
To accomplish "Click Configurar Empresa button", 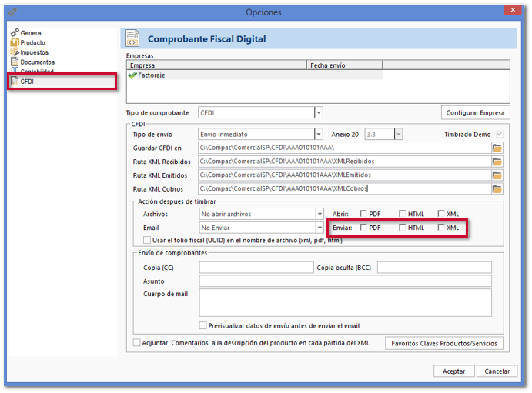I will 475,113.
